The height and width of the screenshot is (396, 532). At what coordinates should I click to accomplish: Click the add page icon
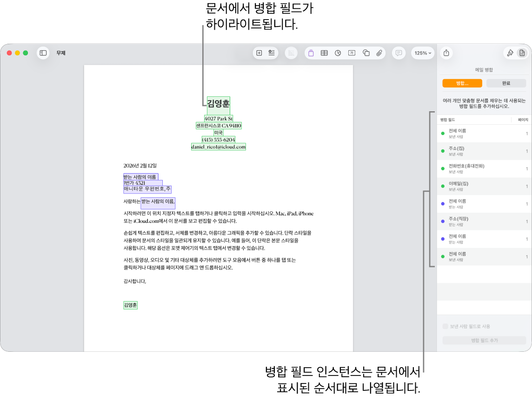[259, 53]
